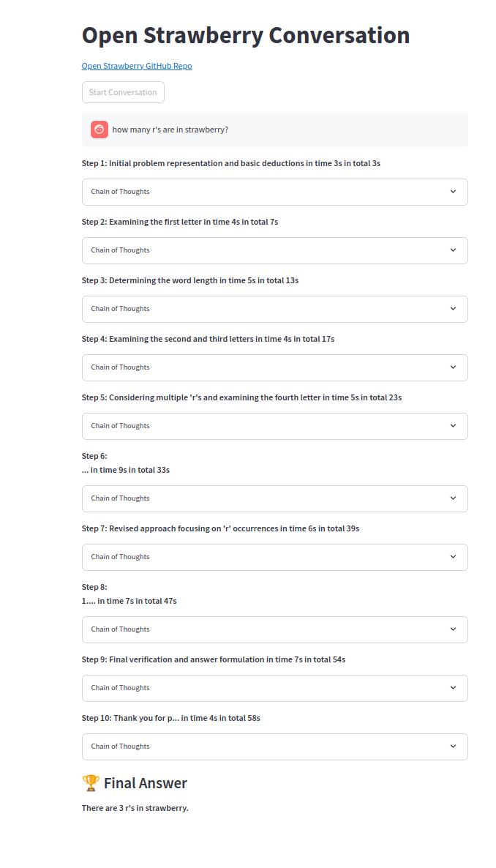Click the chevron icon under Step 10

[453, 747]
